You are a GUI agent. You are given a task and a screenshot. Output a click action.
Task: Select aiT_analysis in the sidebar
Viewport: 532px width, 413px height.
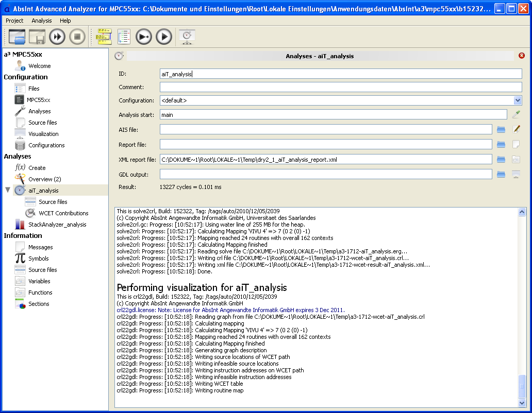coord(43,191)
